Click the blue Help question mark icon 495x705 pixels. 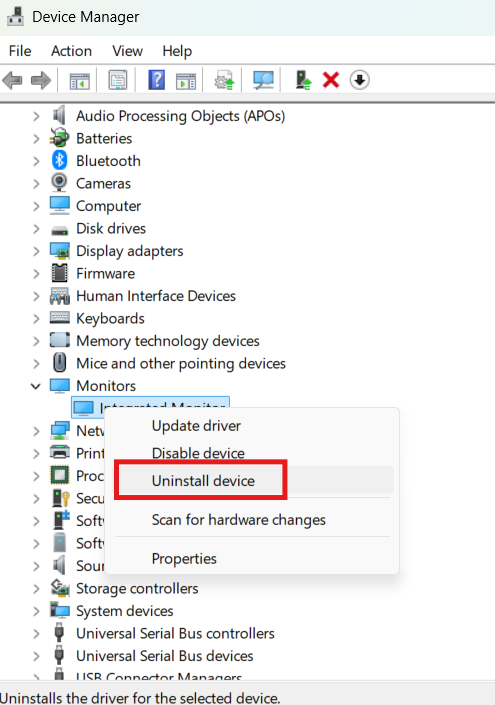click(x=156, y=80)
